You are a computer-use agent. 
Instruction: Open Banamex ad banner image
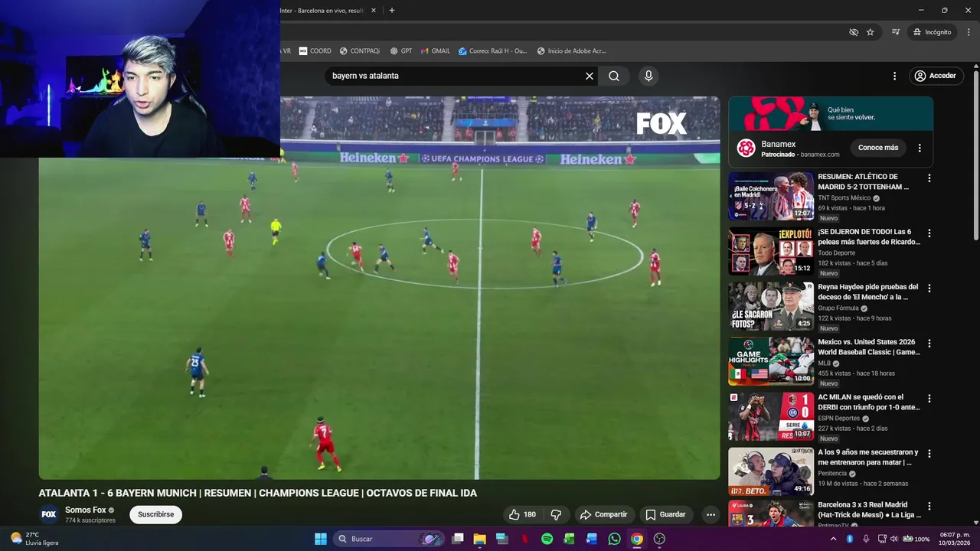pyautogui.click(x=831, y=113)
